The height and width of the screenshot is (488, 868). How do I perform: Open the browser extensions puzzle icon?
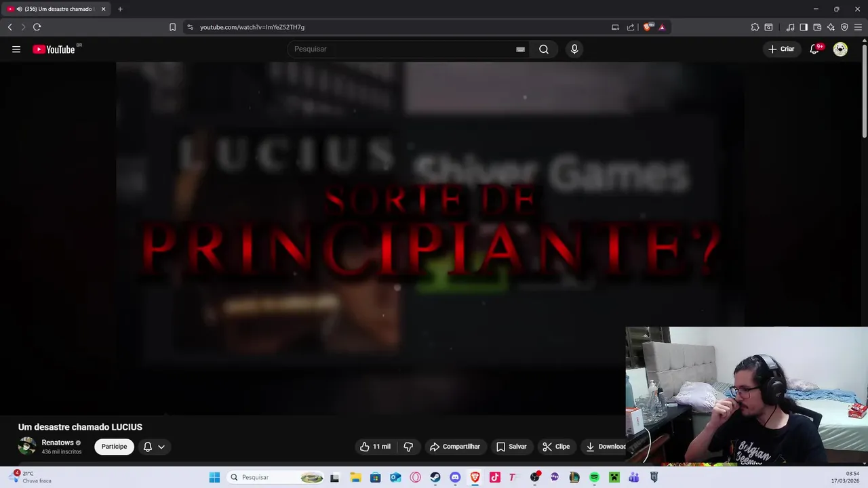pyautogui.click(x=755, y=27)
